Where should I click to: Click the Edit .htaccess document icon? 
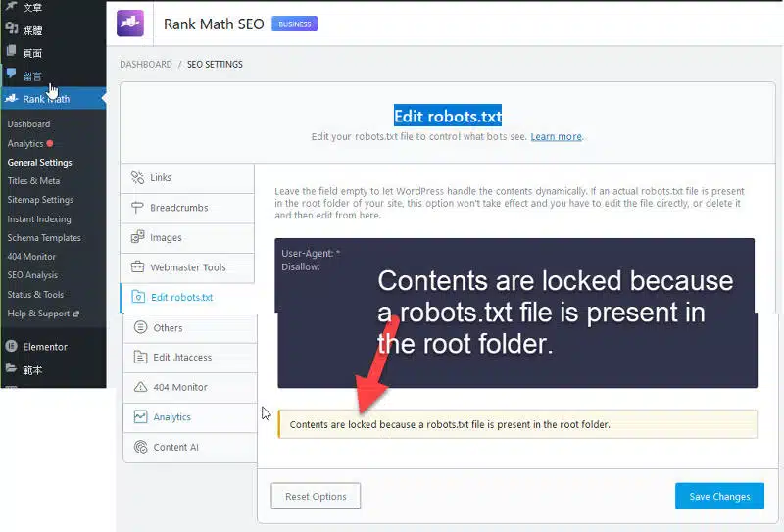pos(140,357)
